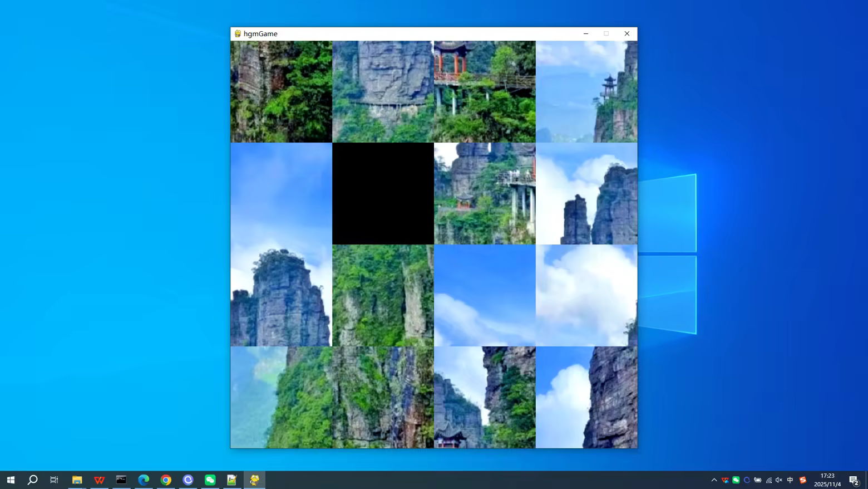Launch WPS Office from taskbar
This screenshot has width=868, height=489.
[99, 480]
